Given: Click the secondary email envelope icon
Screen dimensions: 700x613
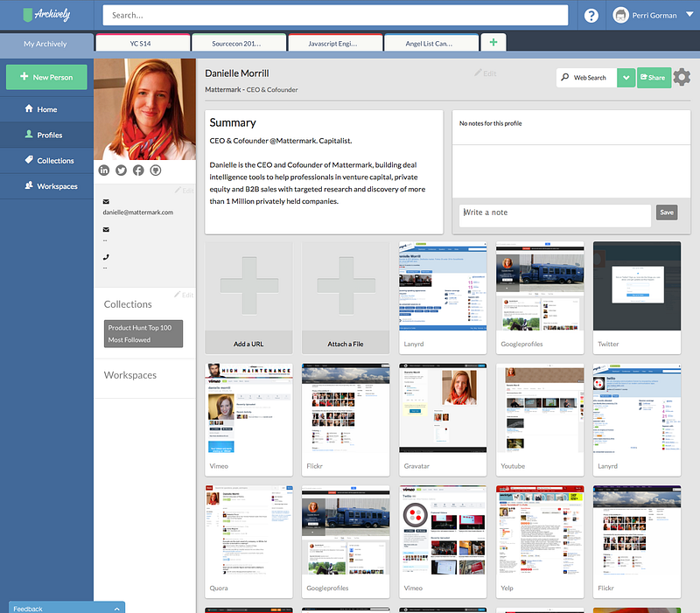Looking at the screenshot, I should [106, 230].
